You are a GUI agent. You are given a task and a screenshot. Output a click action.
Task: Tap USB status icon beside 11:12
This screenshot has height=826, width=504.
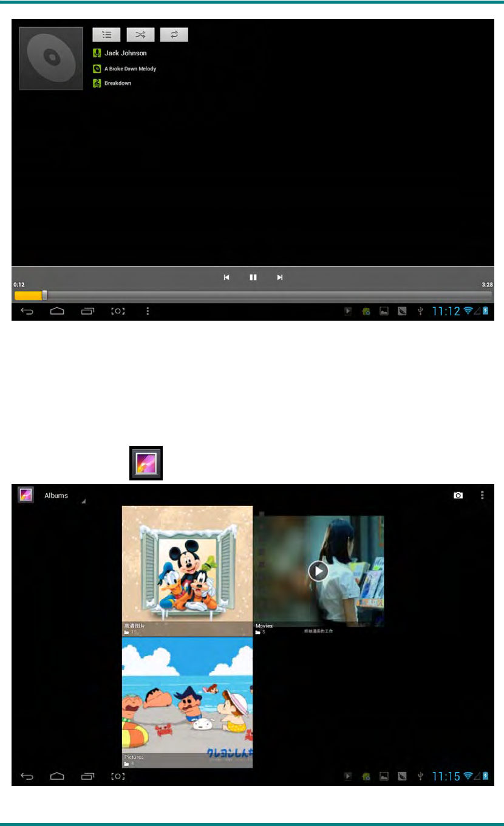coord(420,311)
